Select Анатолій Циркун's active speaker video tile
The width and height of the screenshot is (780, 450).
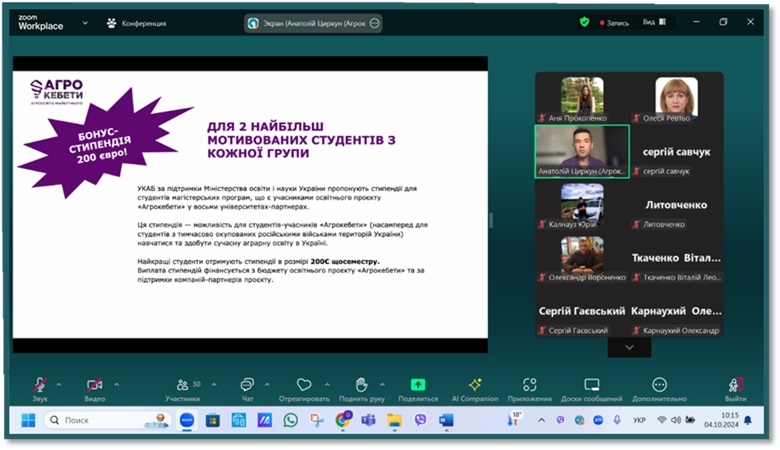tap(582, 152)
